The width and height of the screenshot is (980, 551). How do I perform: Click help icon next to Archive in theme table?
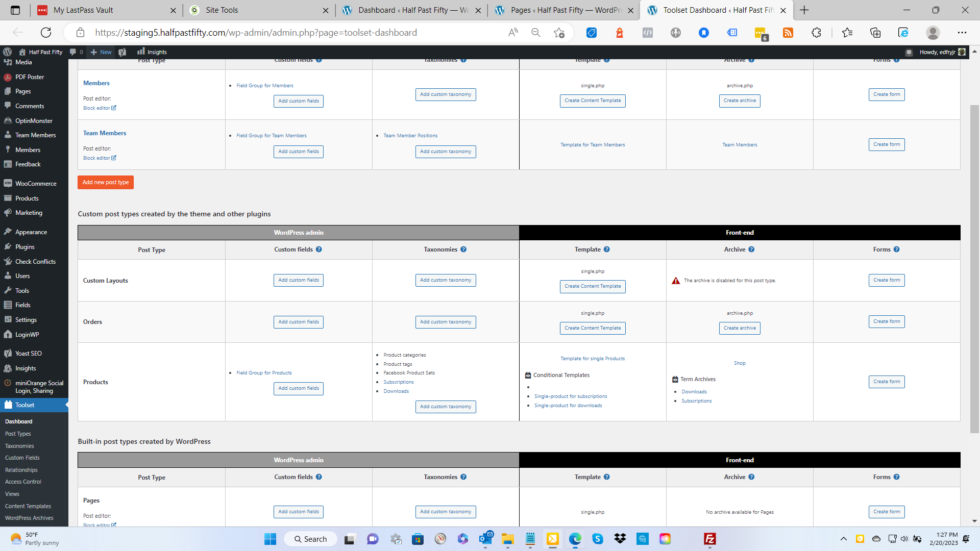click(x=751, y=249)
